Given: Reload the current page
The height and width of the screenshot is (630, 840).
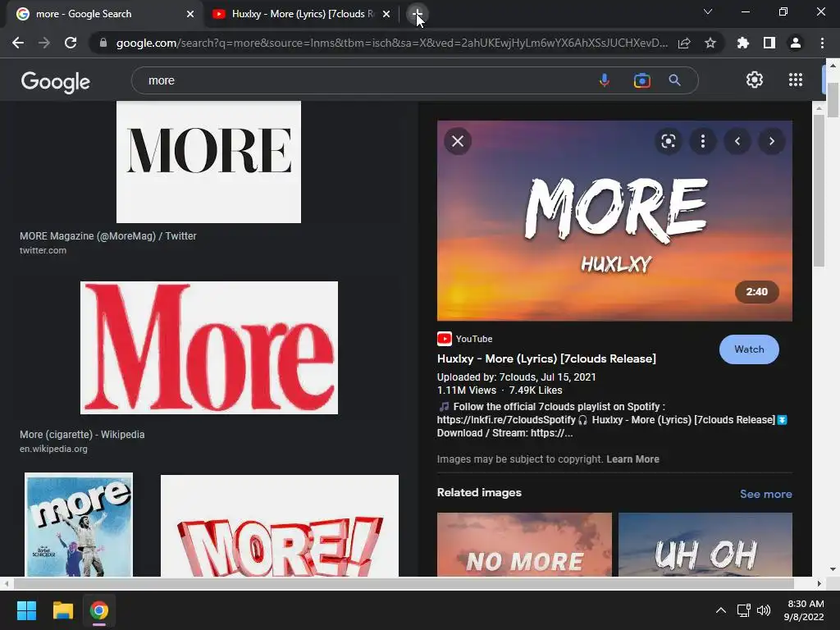Looking at the screenshot, I should (x=71, y=43).
